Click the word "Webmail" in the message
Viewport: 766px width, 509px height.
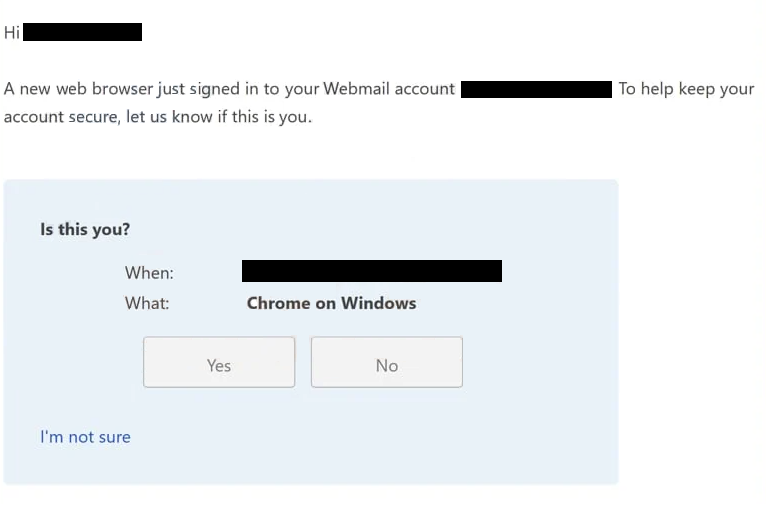(356, 89)
